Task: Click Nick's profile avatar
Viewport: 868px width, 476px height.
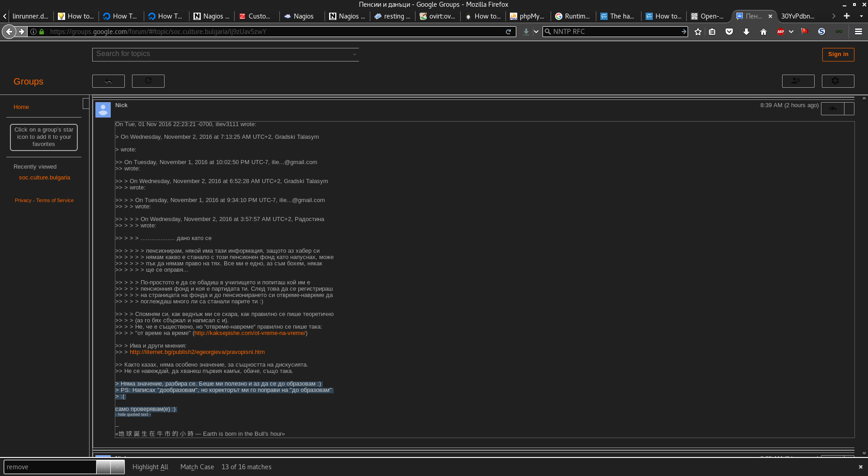Action: point(103,109)
